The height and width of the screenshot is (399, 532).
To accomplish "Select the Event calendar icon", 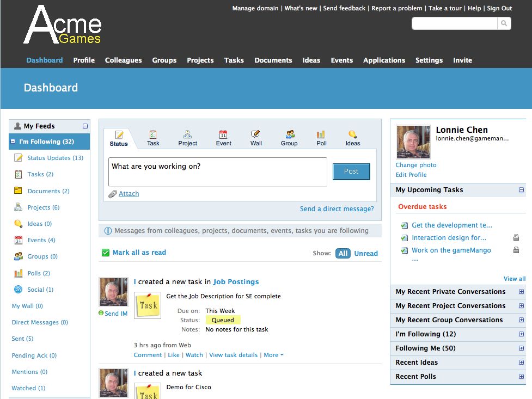I will pyautogui.click(x=223, y=134).
